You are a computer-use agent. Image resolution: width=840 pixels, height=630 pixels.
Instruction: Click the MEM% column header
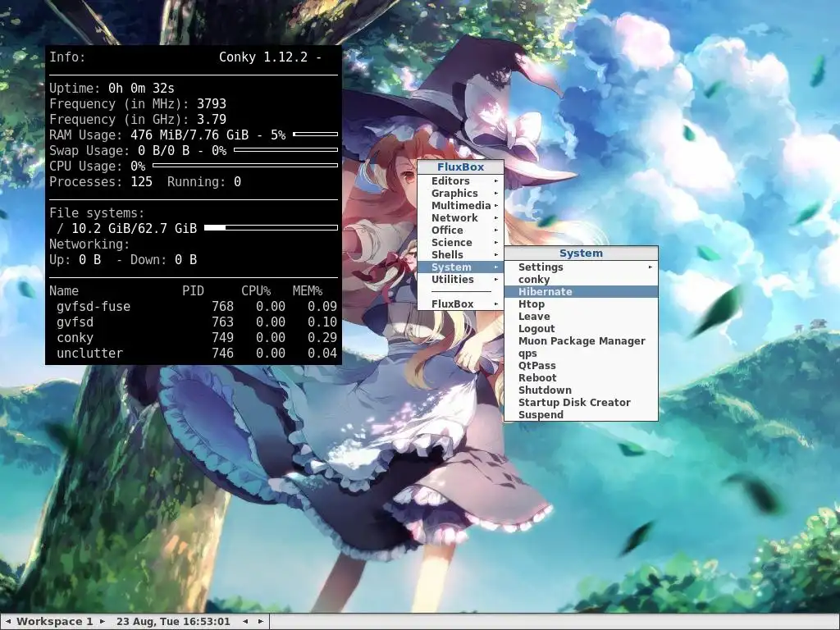(308, 291)
